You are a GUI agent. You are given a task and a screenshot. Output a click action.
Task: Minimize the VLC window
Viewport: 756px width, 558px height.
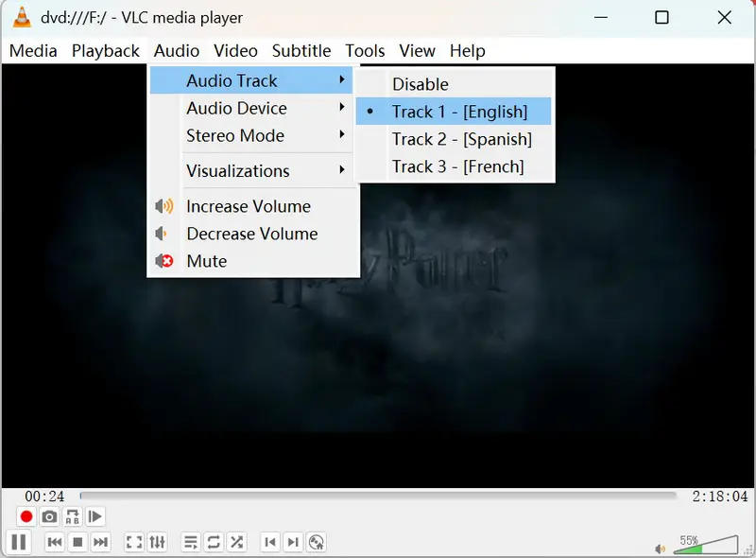pos(601,17)
